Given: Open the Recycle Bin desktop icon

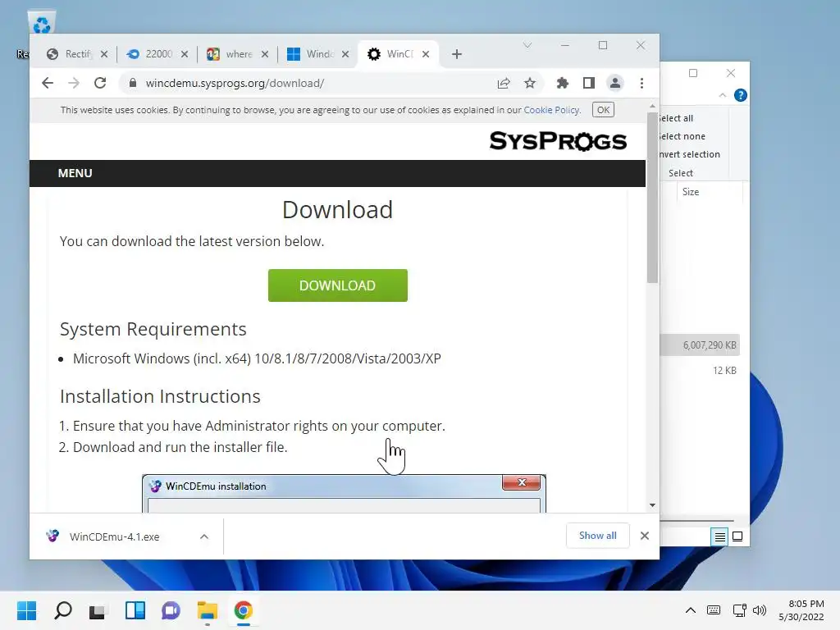Looking at the screenshot, I should 41,24.
